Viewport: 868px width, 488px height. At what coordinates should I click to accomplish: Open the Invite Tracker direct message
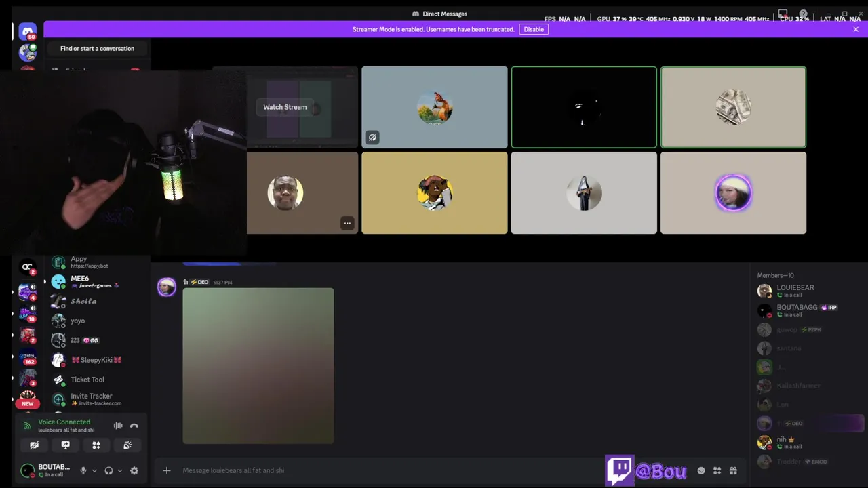(98, 399)
